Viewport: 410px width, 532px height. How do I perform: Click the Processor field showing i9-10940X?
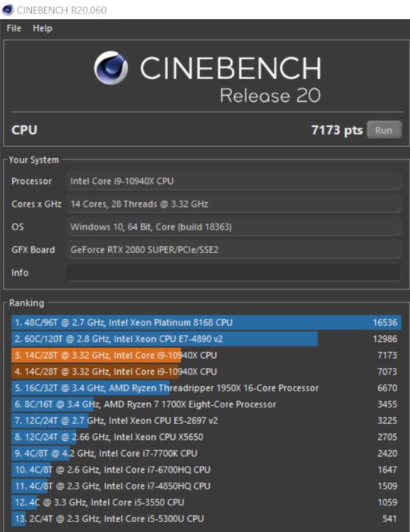click(x=234, y=181)
